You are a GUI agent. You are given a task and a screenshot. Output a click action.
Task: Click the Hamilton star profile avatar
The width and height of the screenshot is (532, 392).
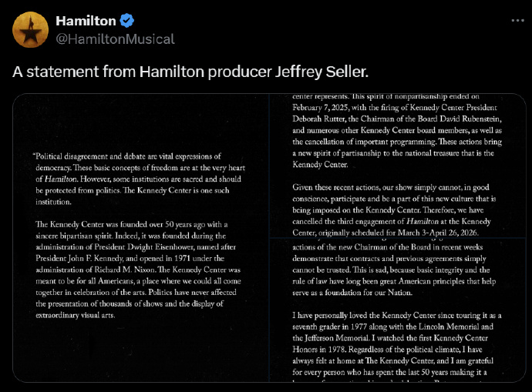30,30
